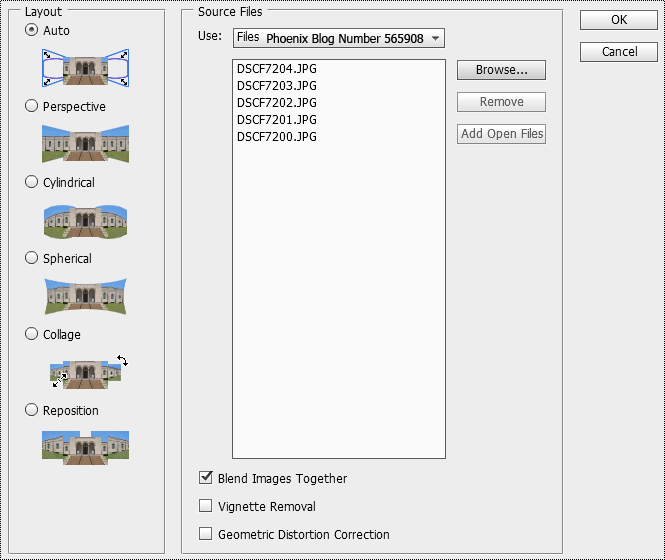665x560 pixels.
Task: Select the Reposition radio button
Action: pyautogui.click(x=32, y=410)
